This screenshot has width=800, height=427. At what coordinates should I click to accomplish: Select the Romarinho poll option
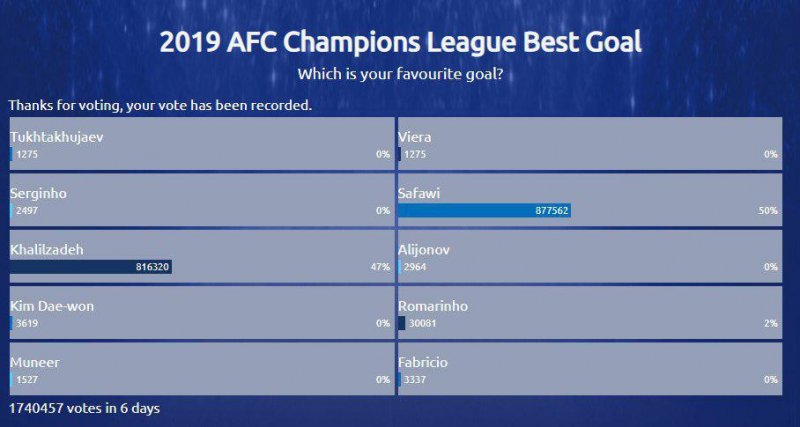click(433, 306)
